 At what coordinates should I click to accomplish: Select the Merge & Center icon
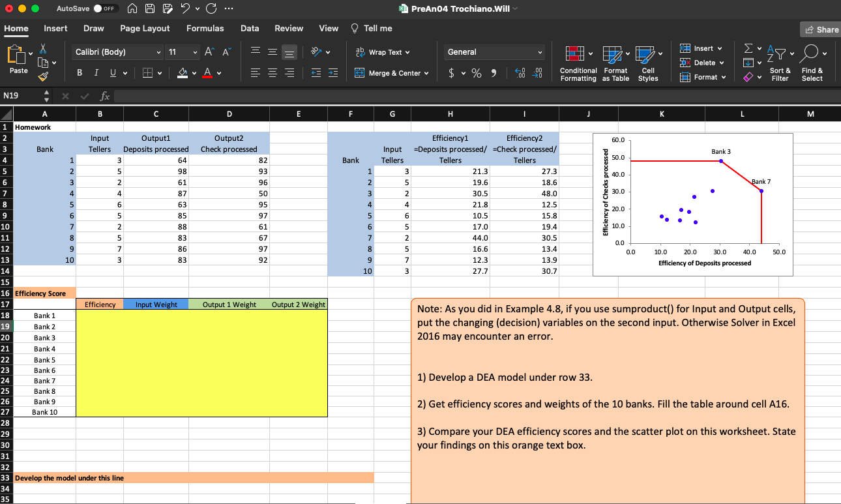(x=391, y=72)
